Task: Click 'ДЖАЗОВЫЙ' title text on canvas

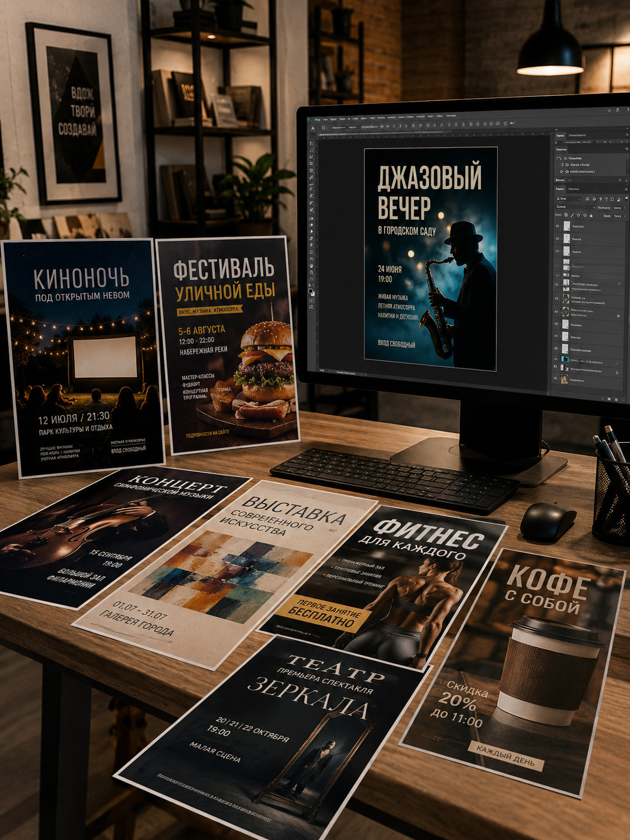Action: click(x=430, y=178)
